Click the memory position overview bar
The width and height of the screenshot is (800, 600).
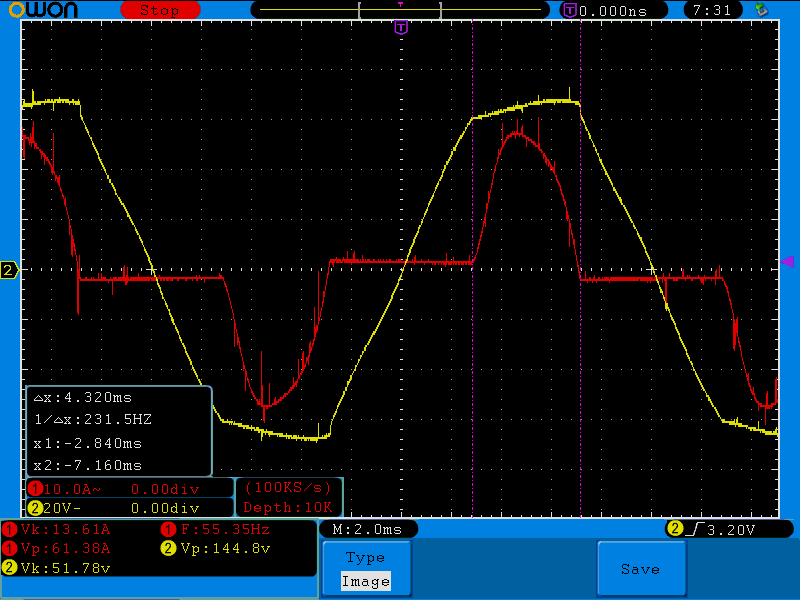[x=399, y=10]
